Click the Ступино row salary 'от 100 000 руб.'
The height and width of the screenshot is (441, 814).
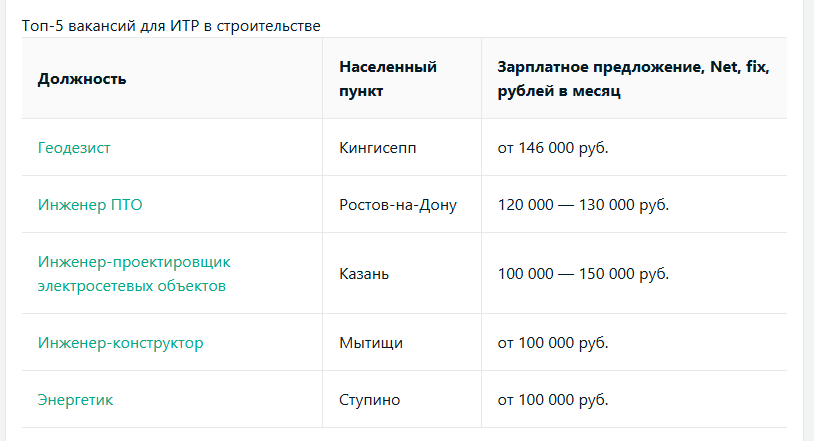[553, 400]
